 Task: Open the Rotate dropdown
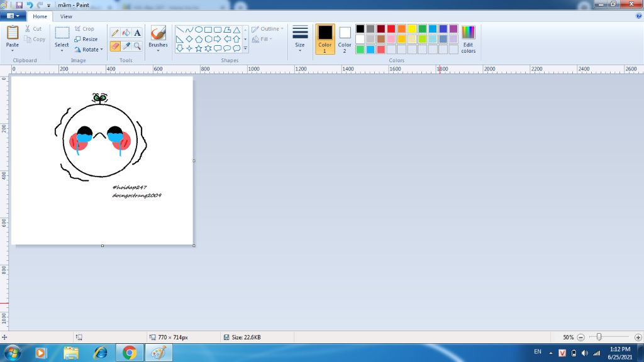coord(89,49)
